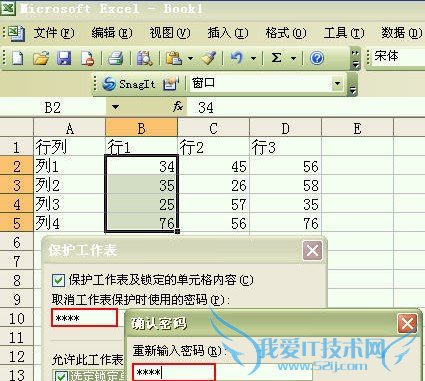Expand the AutoSum functions arrow
Screen dimensions: 425x381
[293, 59]
